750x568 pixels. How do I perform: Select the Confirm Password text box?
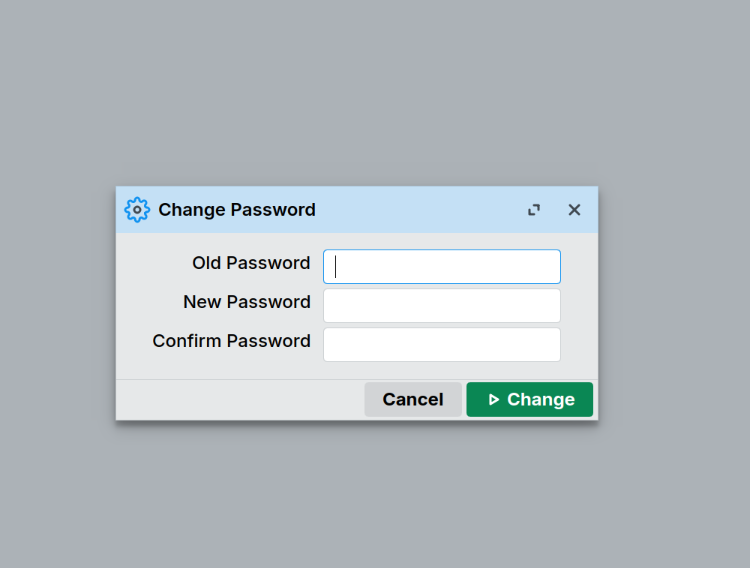coord(442,345)
